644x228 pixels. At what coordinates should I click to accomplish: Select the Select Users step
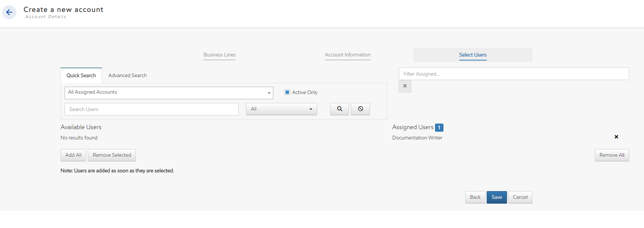point(473,55)
